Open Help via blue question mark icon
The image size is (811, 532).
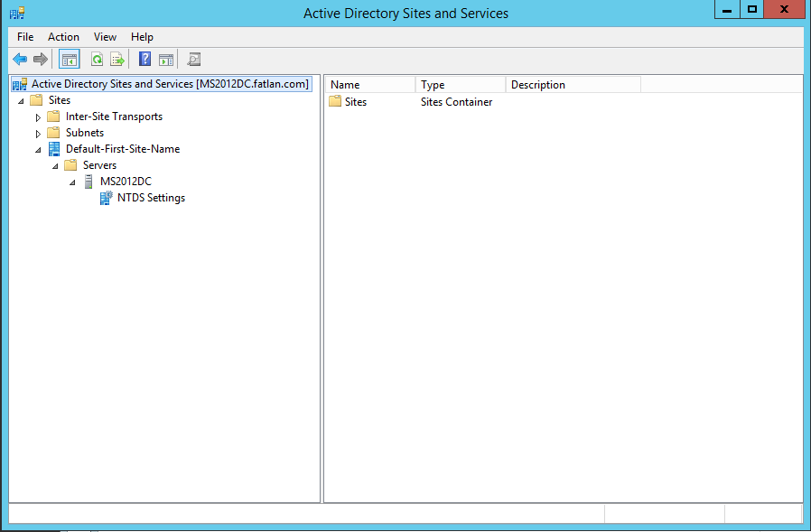[144, 59]
